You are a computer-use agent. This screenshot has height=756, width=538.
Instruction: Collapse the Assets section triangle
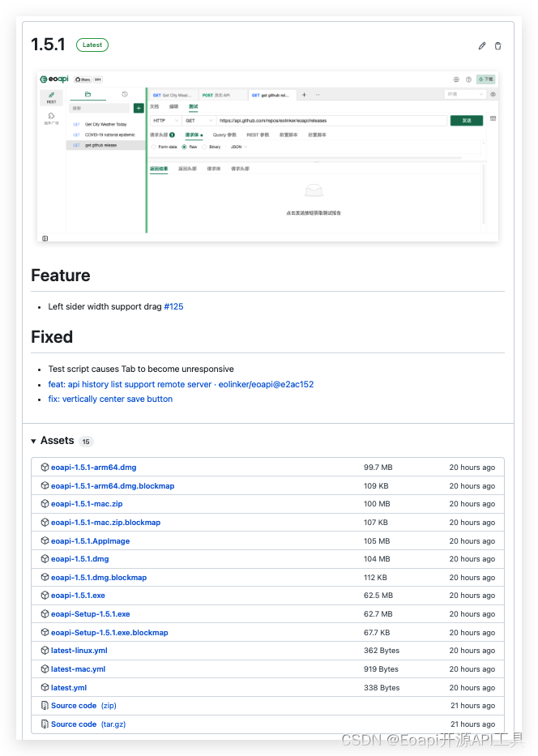click(x=33, y=441)
